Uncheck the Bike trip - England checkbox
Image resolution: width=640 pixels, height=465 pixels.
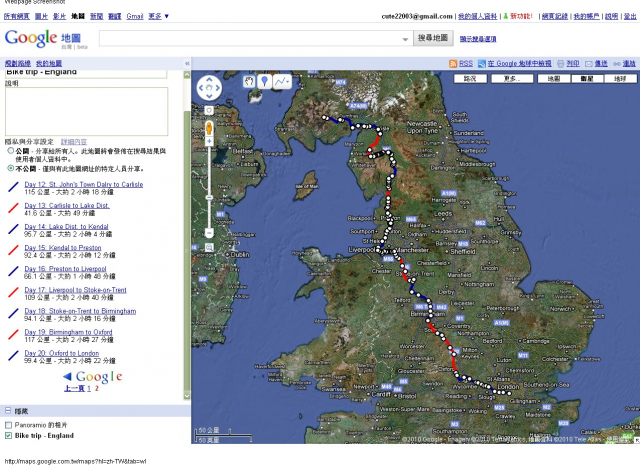pos(8,436)
